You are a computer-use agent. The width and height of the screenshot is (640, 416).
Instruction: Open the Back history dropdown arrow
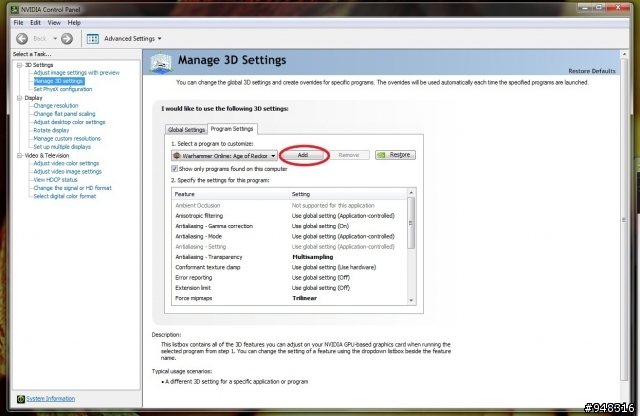[55, 39]
